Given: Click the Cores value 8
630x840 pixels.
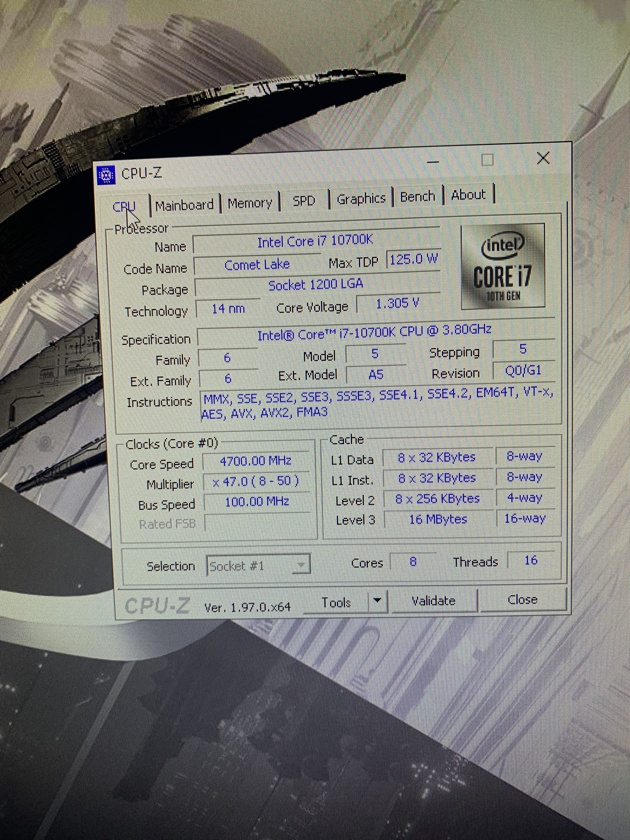Looking at the screenshot, I should point(413,561).
